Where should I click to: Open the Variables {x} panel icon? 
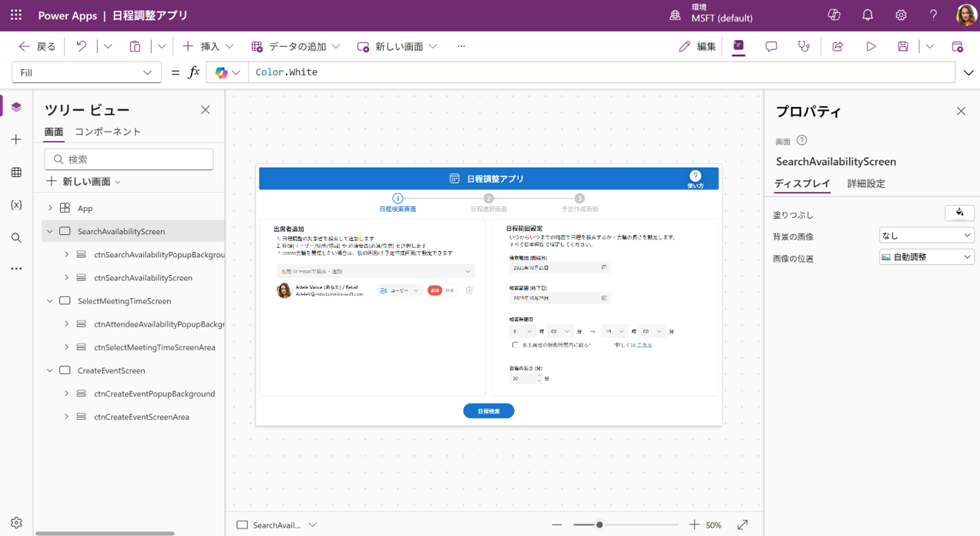click(x=16, y=205)
